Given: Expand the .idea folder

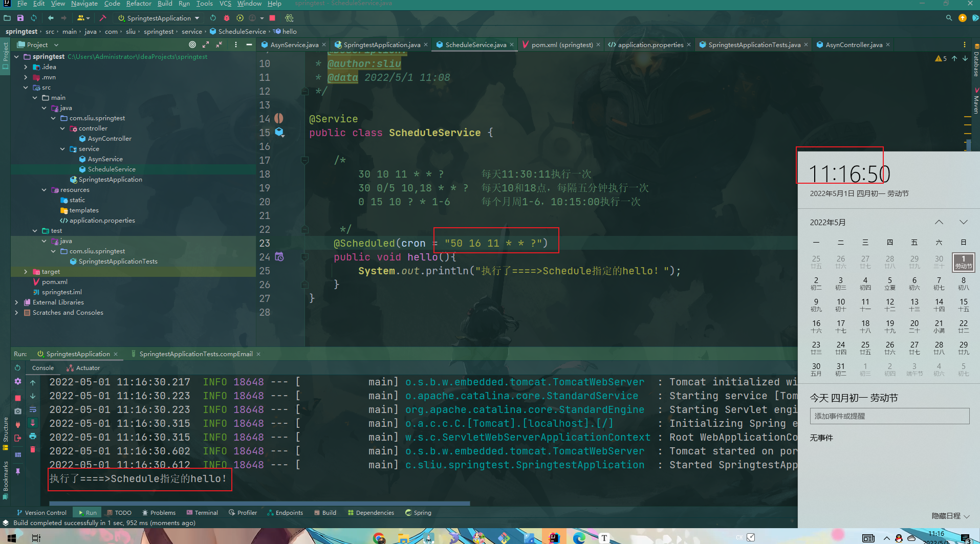Looking at the screenshot, I should [x=26, y=67].
